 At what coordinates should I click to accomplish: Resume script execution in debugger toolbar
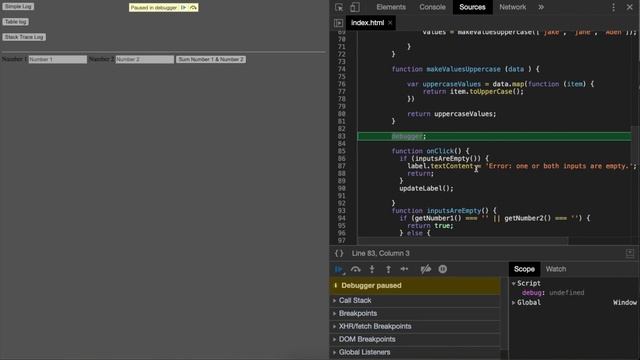pos(339,269)
